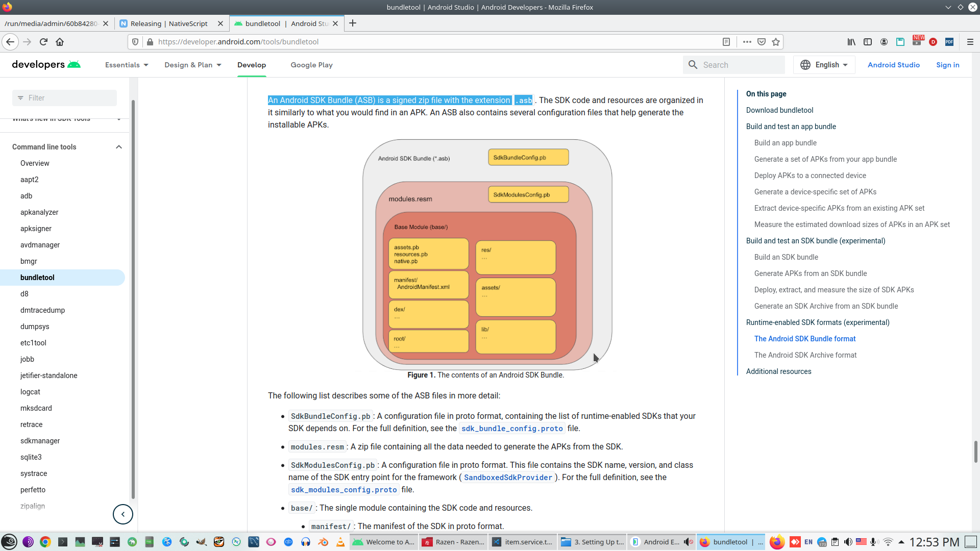Collapse Command line tools section
The height and width of the screenshot is (551, 980).
tap(119, 147)
